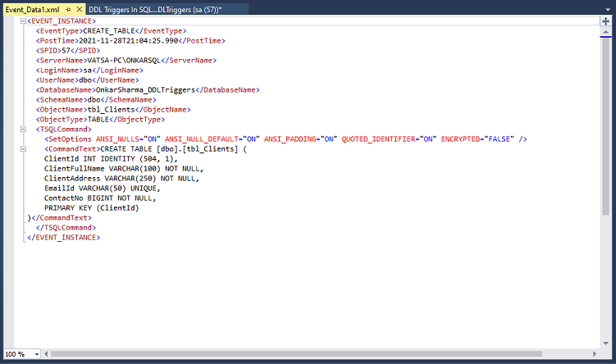The width and height of the screenshot is (616, 364).
Task: Open the DDL Triggers In SQL query tab
Action: (x=155, y=9)
